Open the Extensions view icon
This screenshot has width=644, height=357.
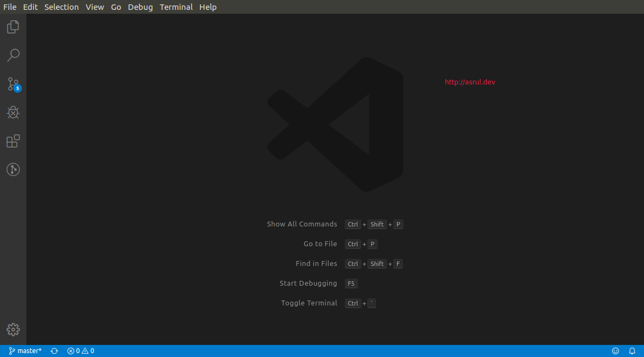pos(13,141)
